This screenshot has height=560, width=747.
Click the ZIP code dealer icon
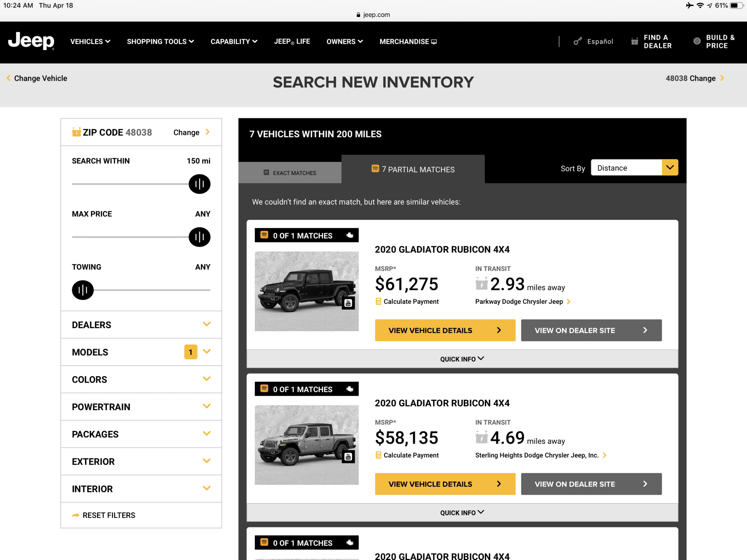[76, 132]
